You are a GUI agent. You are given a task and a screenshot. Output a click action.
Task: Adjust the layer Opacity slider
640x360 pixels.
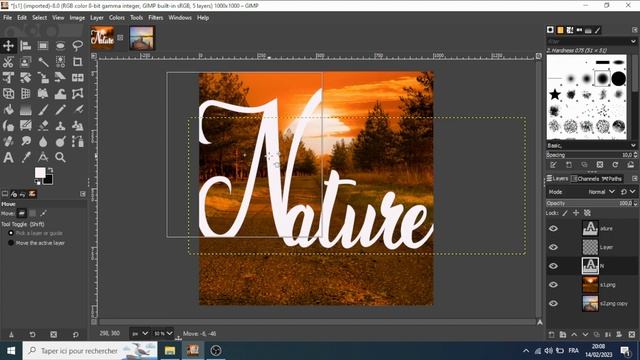click(591, 203)
